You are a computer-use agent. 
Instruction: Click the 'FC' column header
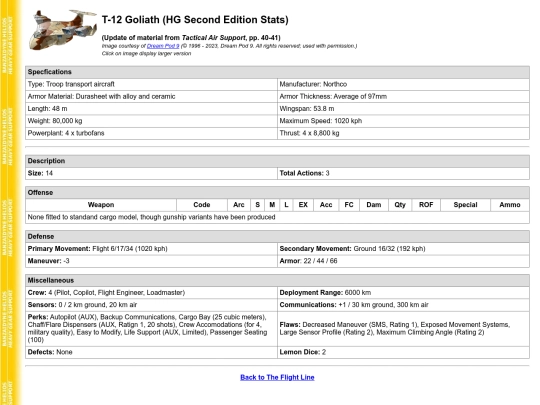(x=349, y=205)
